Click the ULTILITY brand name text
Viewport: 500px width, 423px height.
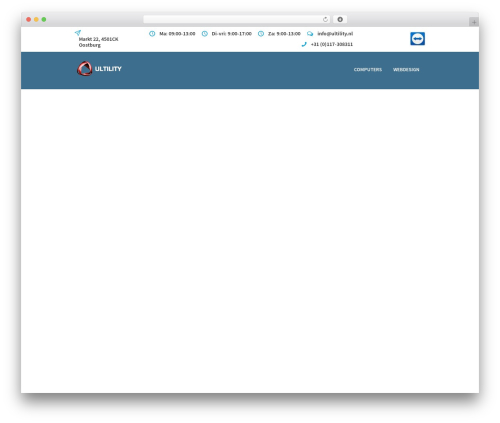[108, 69]
